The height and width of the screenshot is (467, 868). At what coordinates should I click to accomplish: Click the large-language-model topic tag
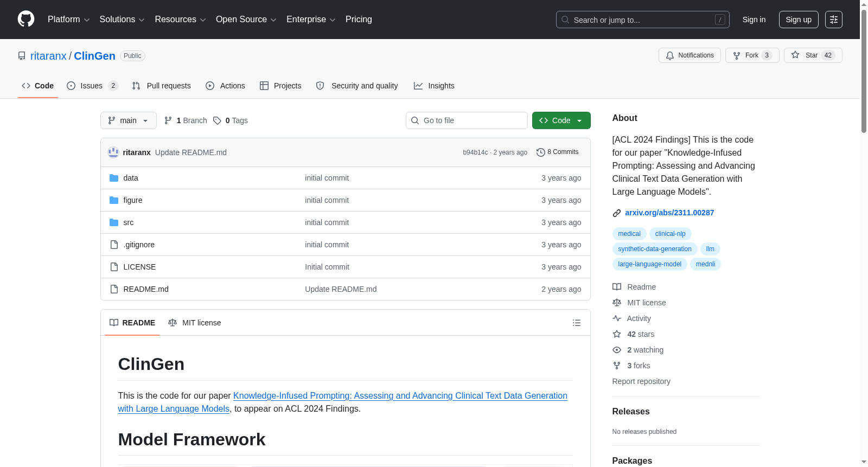pos(650,264)
